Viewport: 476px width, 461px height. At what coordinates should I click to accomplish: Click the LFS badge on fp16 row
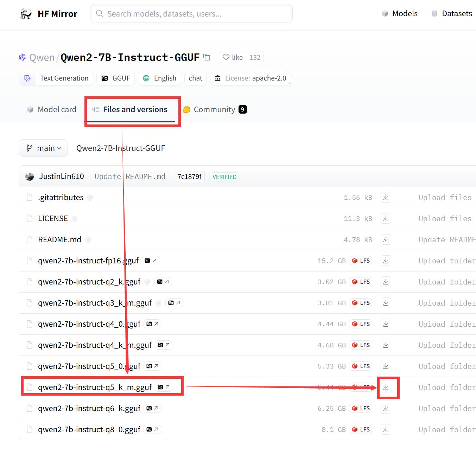pyautogui.click(x=361, y=261)
